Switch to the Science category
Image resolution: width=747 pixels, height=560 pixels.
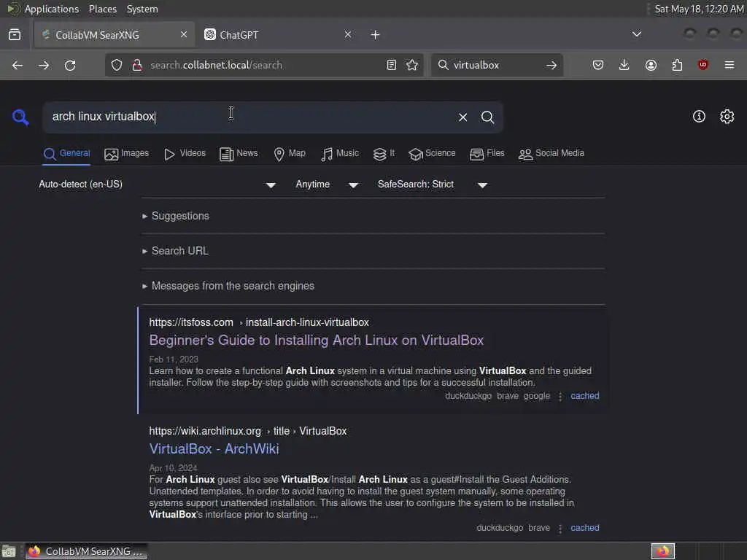[x=432, y=154]
